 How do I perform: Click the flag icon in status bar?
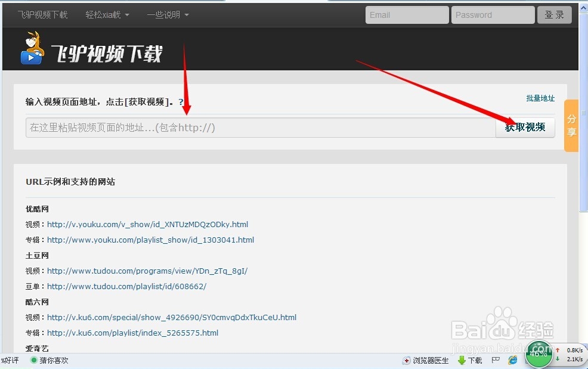(496, 360)
